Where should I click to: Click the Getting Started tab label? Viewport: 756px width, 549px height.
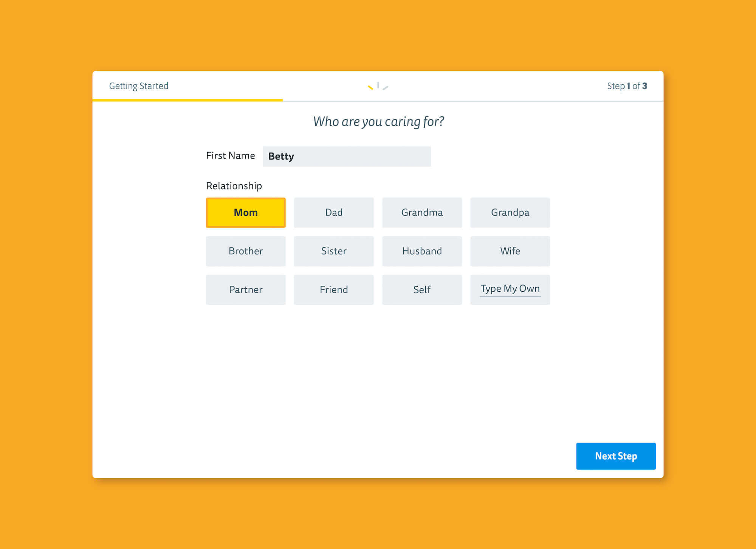(139, 86)
